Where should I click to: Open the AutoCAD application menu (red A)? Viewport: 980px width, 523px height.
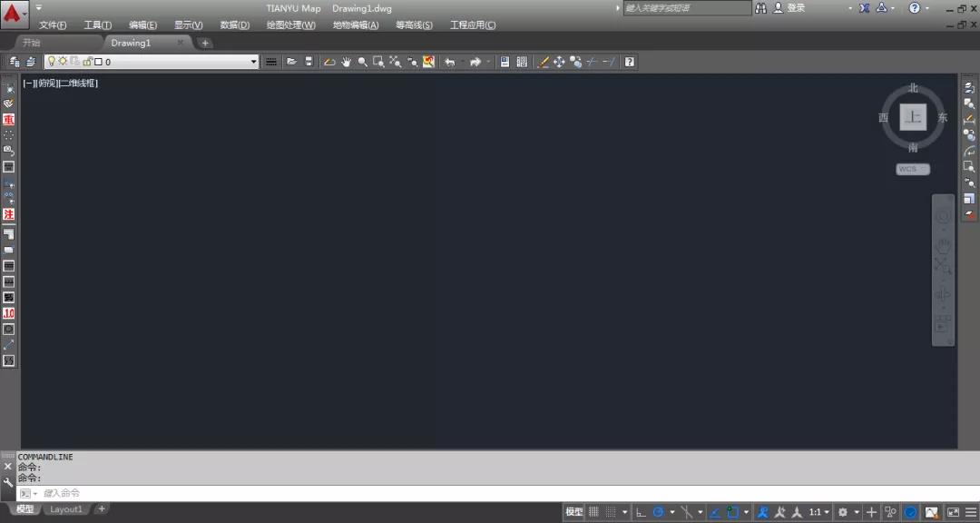pos(14,13)
